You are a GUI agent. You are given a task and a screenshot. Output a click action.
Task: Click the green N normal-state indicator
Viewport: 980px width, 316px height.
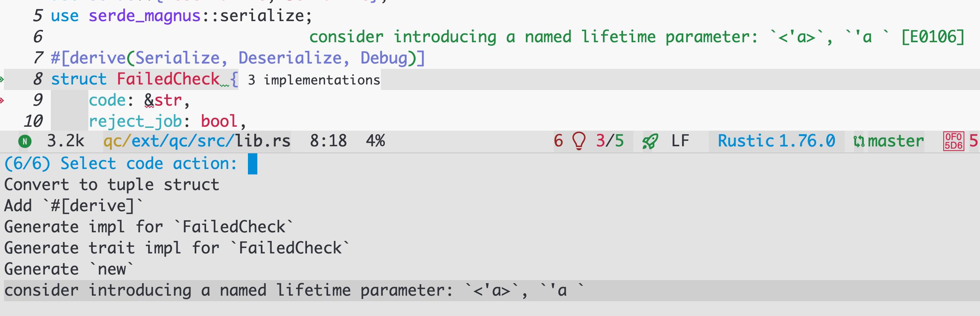pyautogui.click(x=25, y=141)
